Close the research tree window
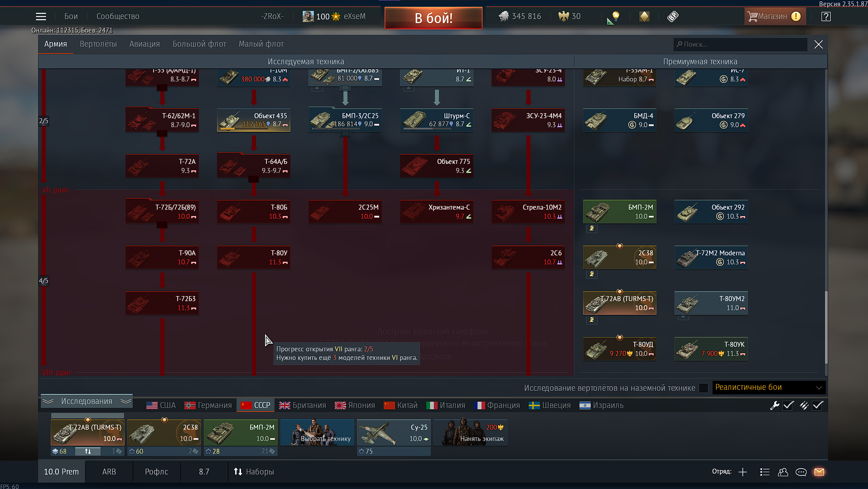The image size is (868, 489). pos(818,44)
